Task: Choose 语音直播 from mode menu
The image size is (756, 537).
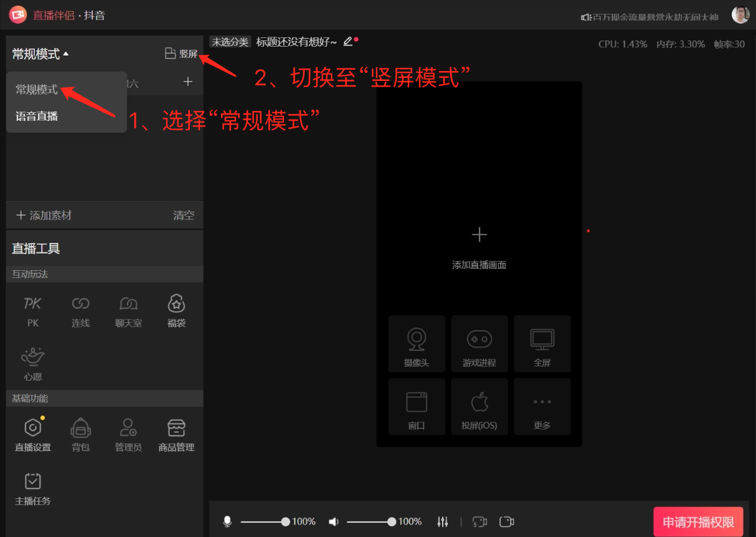Action: 37,116
